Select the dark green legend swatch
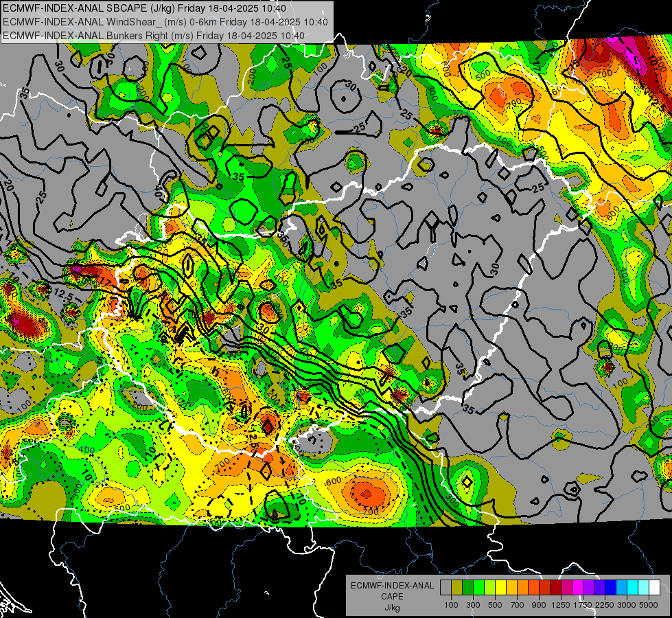672x618 pixels. tap(467, 587)
